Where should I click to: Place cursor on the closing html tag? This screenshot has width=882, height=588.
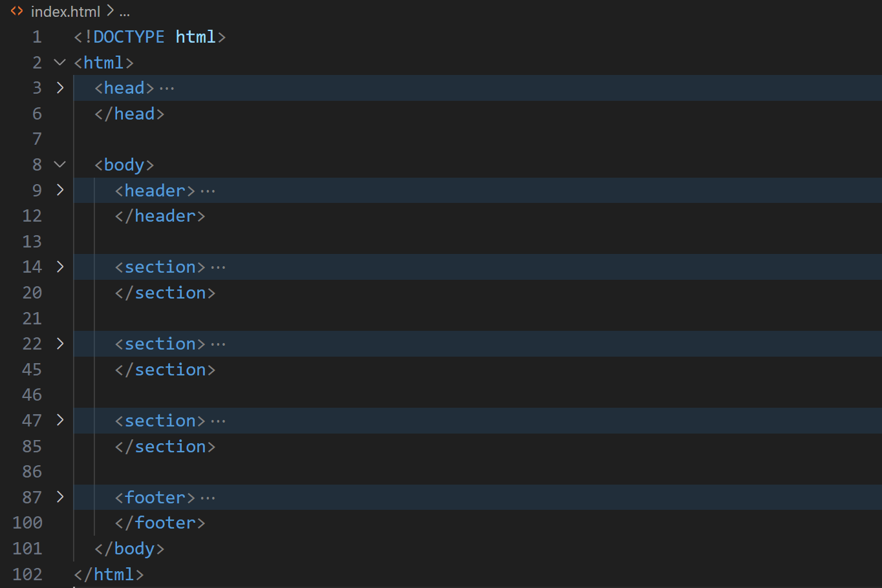[109, 574]
